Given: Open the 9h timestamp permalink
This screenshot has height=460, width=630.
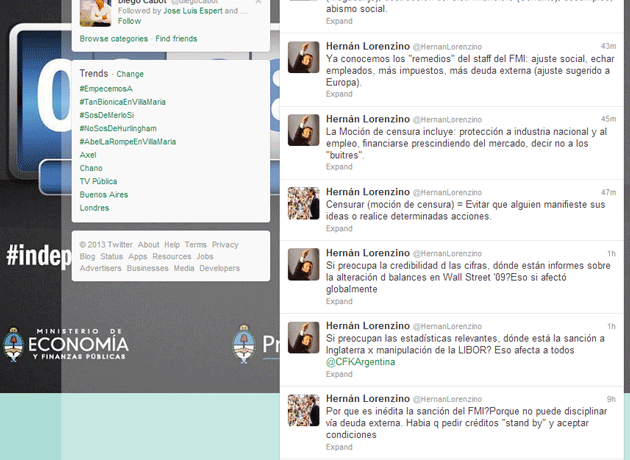Looking at the screenshot, I should pos(611,399).
